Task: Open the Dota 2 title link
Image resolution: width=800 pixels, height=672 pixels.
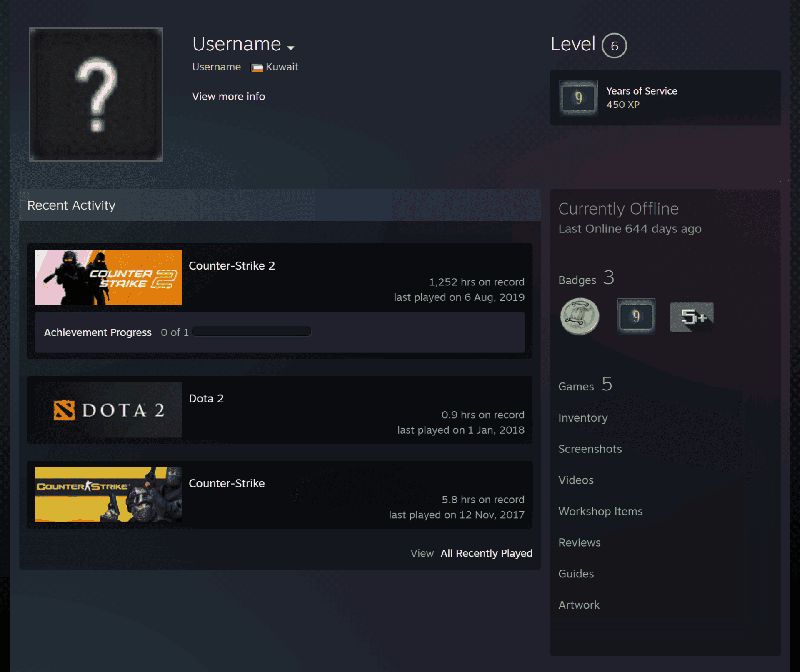Action: click(206, 398)
